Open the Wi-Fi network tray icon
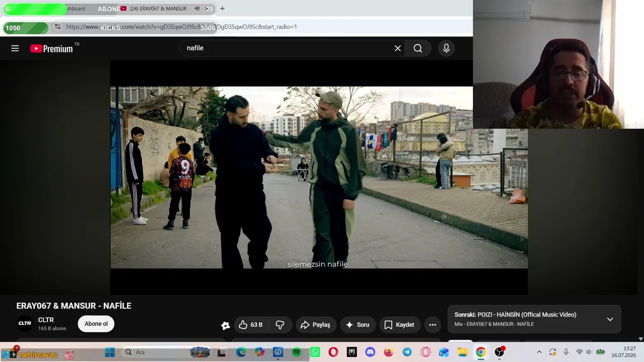 click(x=579, y=352)
